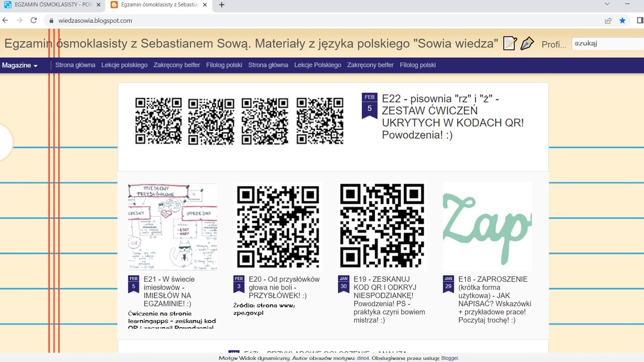Open E18 ZAPROSZENIE post title
The height and width of the screenshot is (362, 644).
point(495,300)
